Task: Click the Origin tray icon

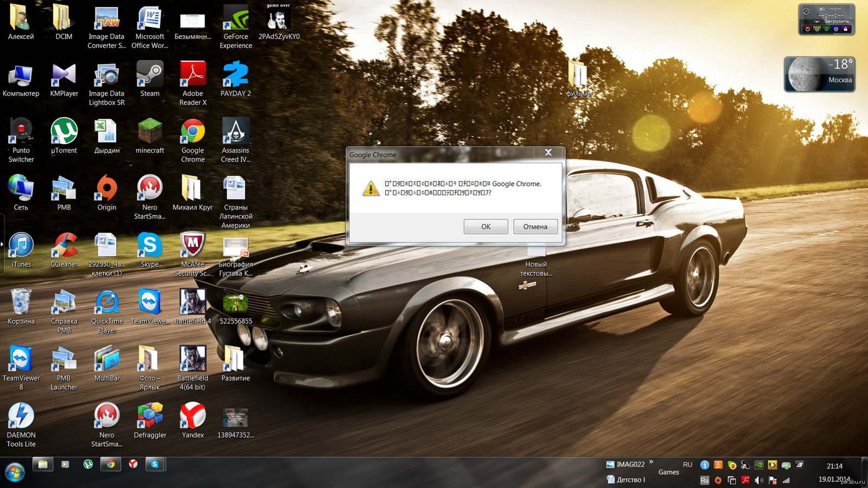Action: click(x=718, y=480)
